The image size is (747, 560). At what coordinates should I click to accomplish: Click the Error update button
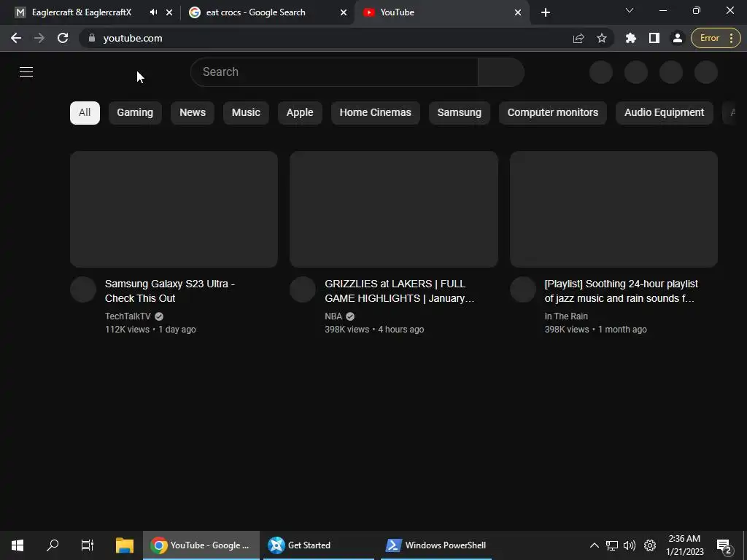709,38
